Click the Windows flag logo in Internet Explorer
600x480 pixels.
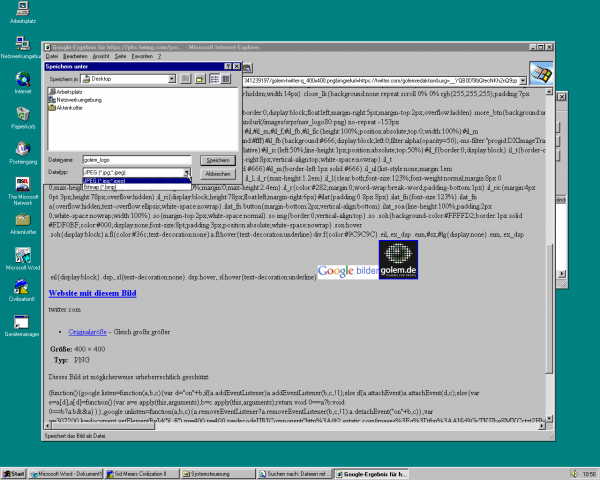coord(541,73)
